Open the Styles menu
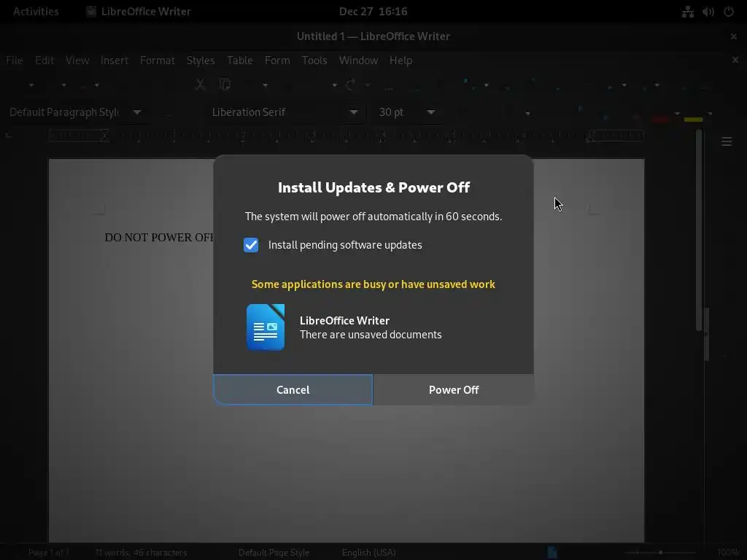 pyautogui.click(x=201, y=61)
